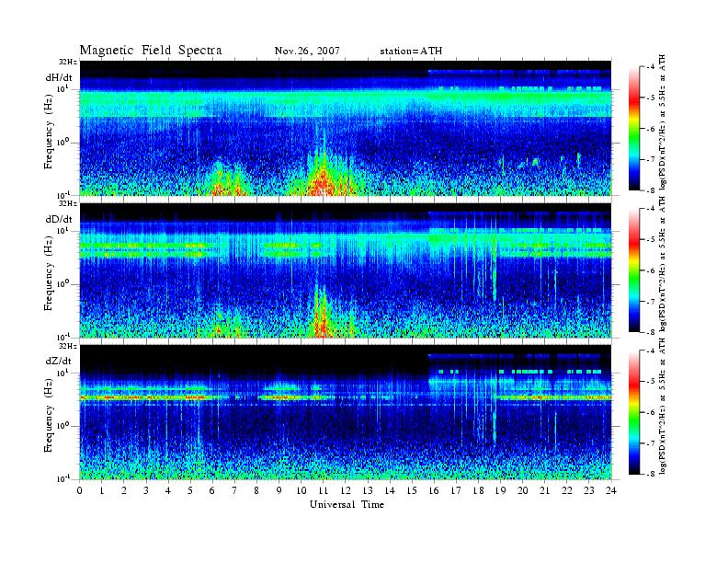Screen dimensions: 728x563
Task: Select the dH/dt panel label
Action: (x=59, y=77)
